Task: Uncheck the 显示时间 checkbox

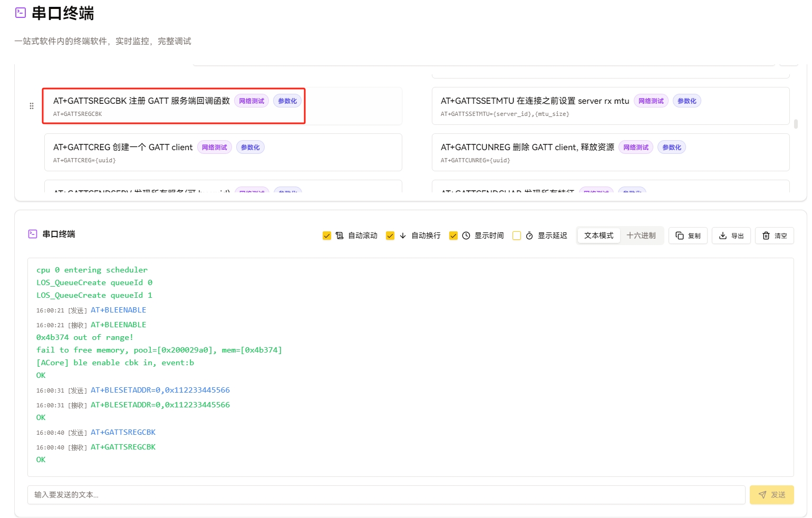Action: click(453, 236)
